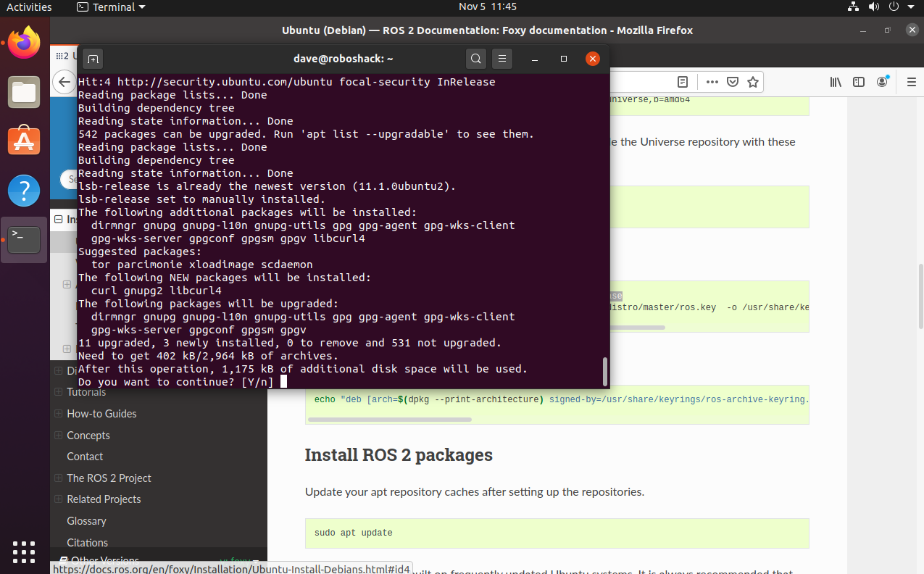Click the Show Applications grid icon
The width and height of the screenshot is (924, 574).
(x=24, y=553)
